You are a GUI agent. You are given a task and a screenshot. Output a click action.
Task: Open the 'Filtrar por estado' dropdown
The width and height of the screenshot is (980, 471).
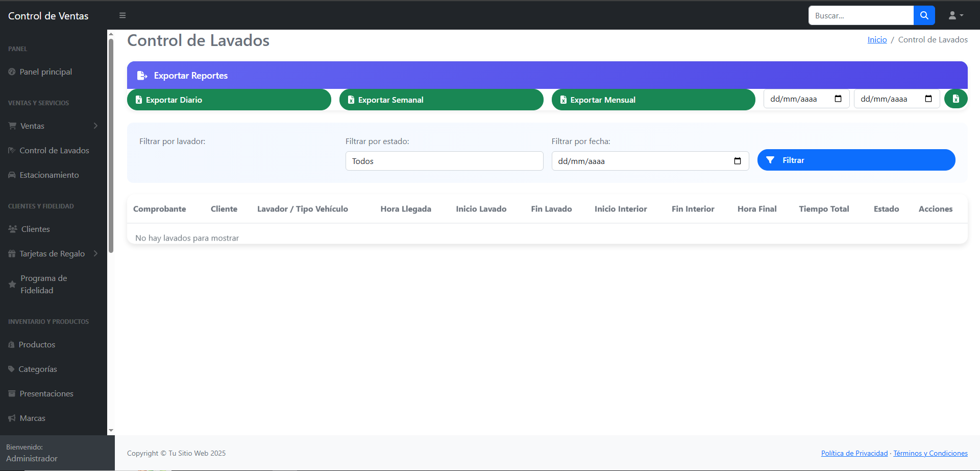[444, 160]
